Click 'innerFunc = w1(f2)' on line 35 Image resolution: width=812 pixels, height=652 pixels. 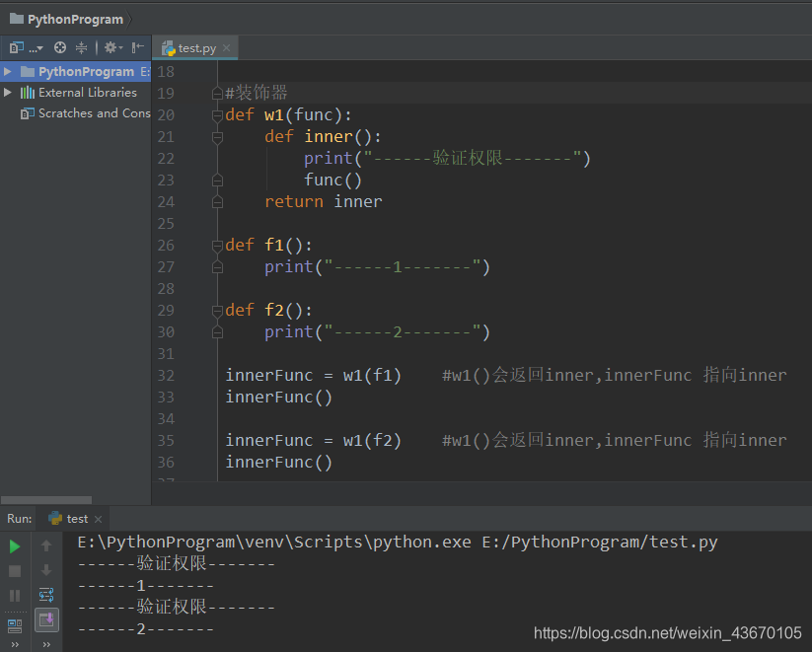314,441
